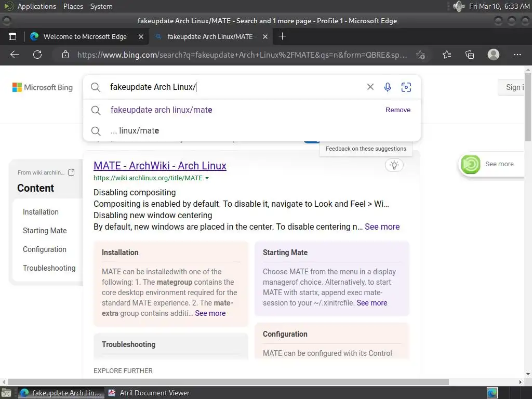Screen dimensions: 532x399
Task: Click Feedback on these suggestions
Action: (x=366, y=149)
